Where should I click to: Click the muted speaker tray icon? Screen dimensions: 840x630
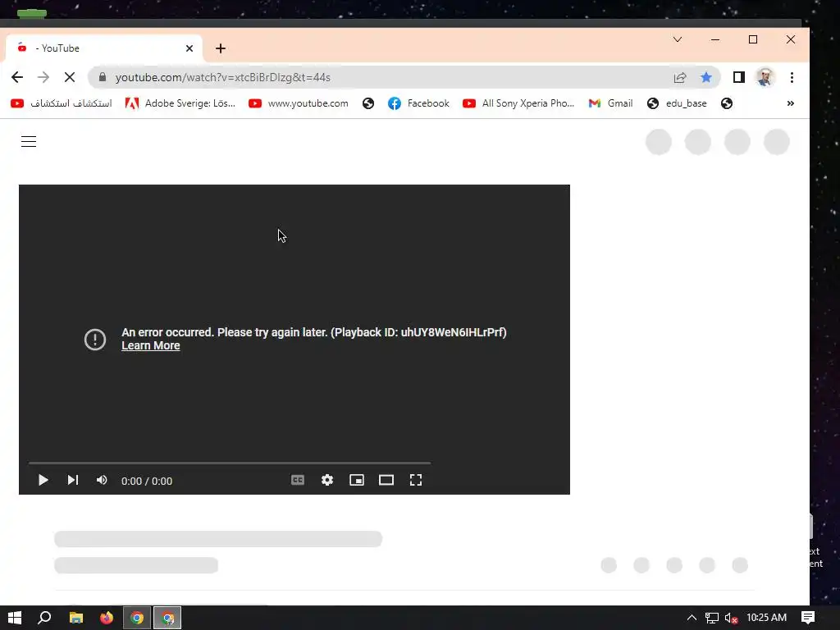click(x=731, y=618)
